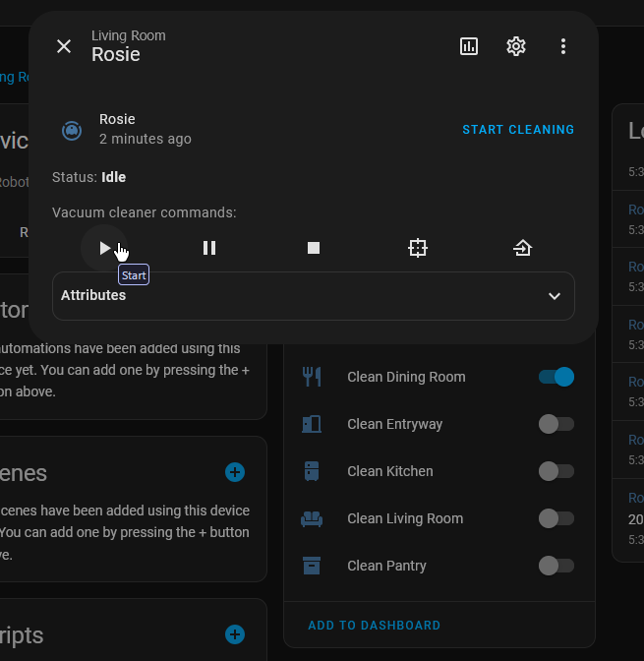Click ADD TO DASHBOARD
This screenshot has height=661, width=644.
pos(374,626)
